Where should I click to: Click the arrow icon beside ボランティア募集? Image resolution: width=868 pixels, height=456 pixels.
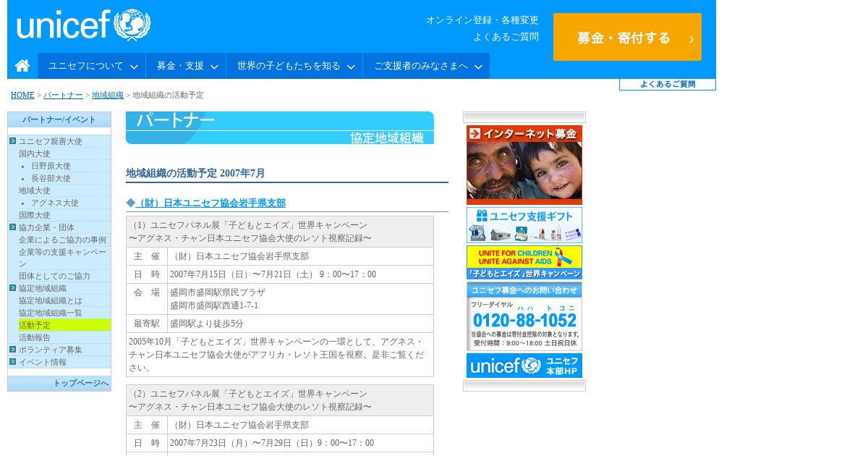12,349
